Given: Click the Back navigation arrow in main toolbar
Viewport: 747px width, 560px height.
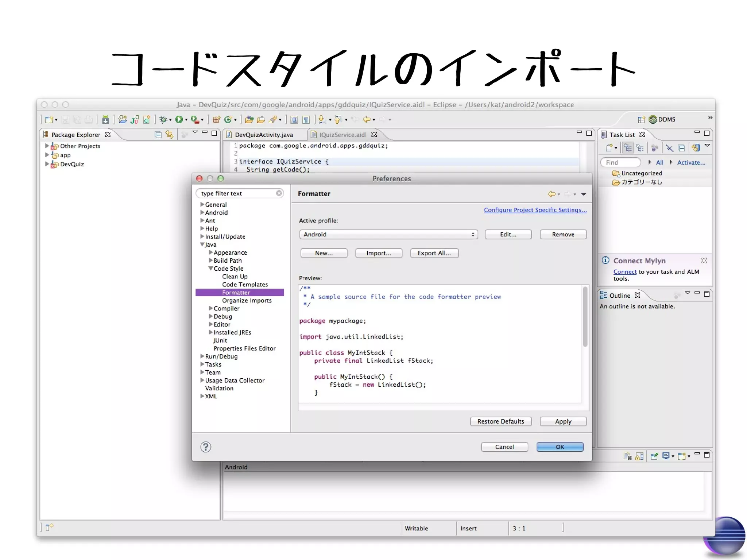Looking at the screenshot, I should tap(367, 119).
